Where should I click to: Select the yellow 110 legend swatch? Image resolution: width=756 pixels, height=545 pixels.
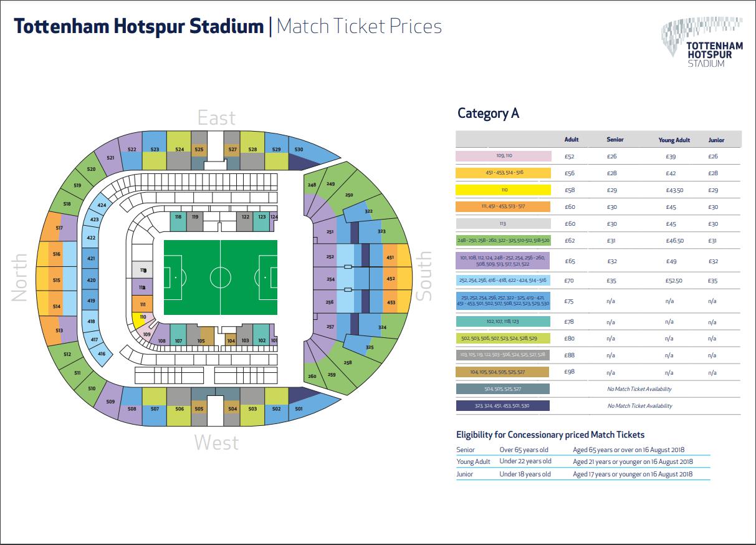coord(503,190)
